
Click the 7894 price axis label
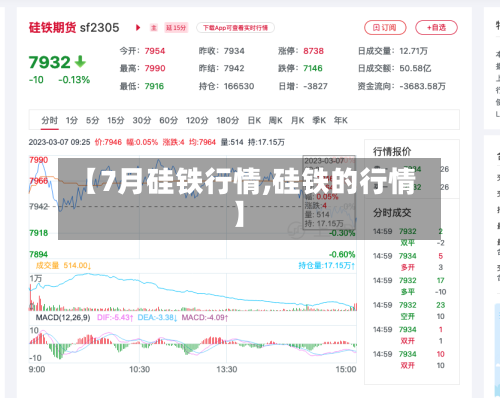(x=39, y=255)
